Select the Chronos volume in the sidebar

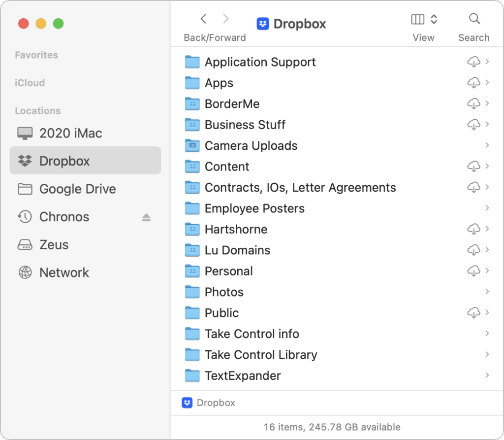coord(85,217)
